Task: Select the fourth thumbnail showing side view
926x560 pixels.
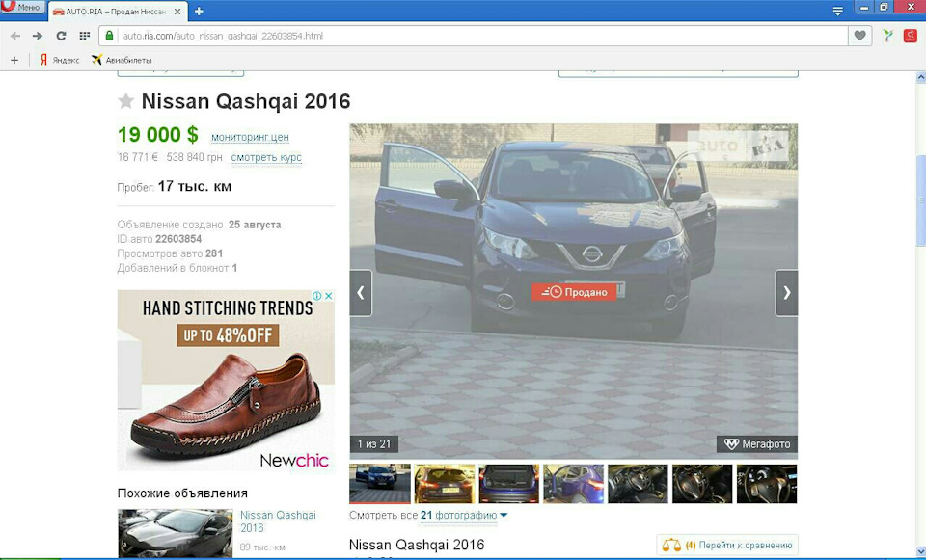Action: [x=573, y=484]
